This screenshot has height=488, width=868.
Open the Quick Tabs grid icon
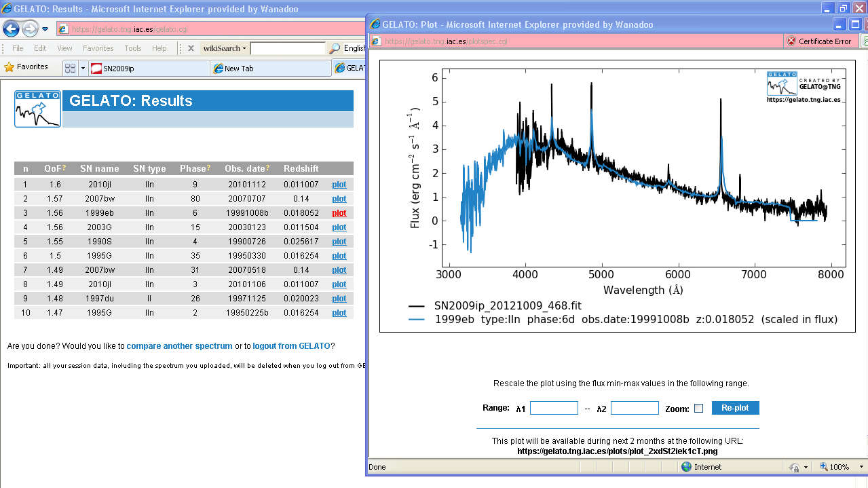(70, 69)
